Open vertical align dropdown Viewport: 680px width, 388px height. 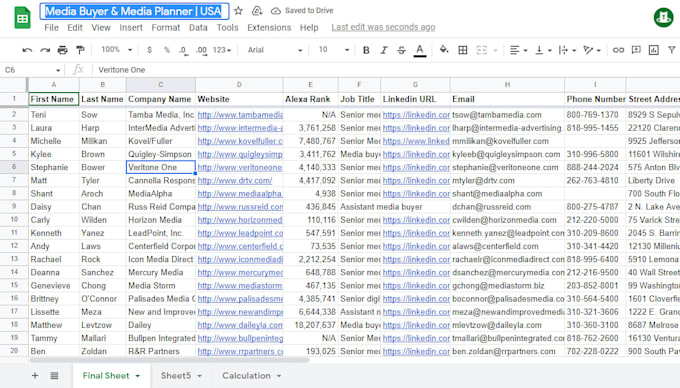click(x=543, y=50)
